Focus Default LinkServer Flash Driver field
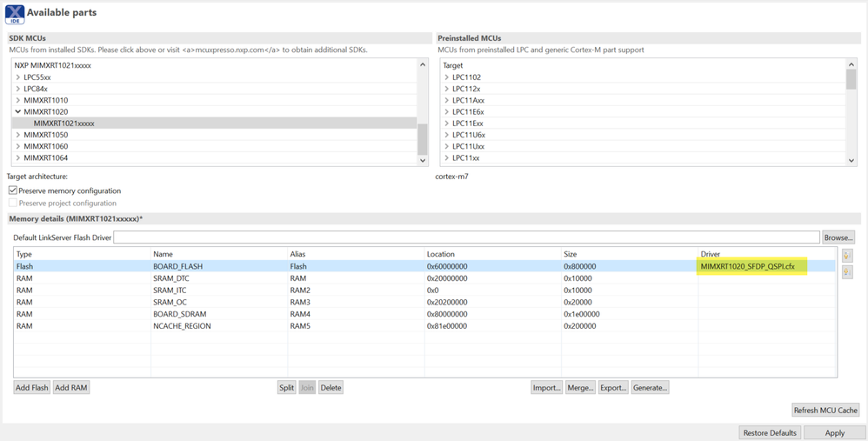 point(466,237)
